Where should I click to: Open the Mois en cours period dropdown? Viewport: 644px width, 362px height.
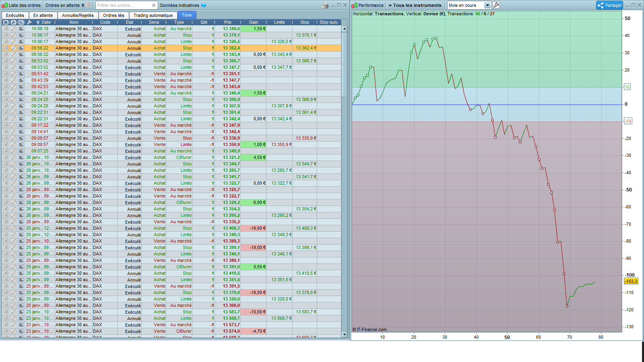[469, 5]
